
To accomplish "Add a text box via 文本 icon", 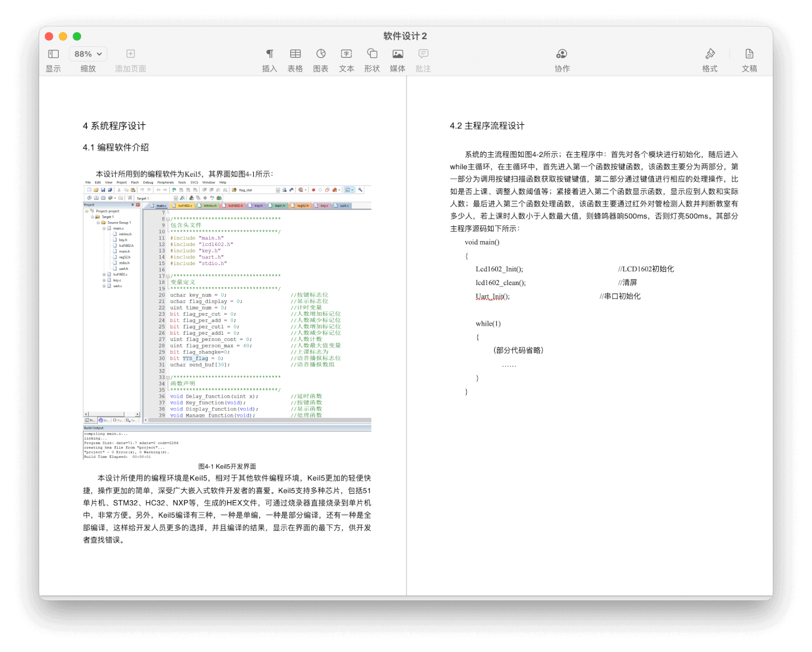I will [346, 53].
